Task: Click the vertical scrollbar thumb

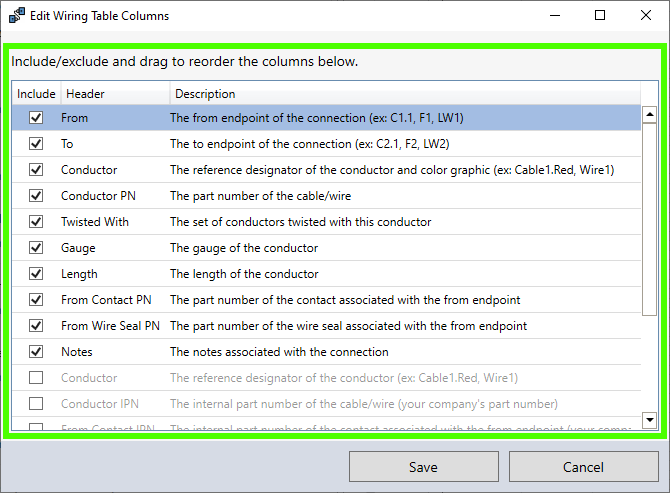Action: pyautogui.click(x=649, y=219)
